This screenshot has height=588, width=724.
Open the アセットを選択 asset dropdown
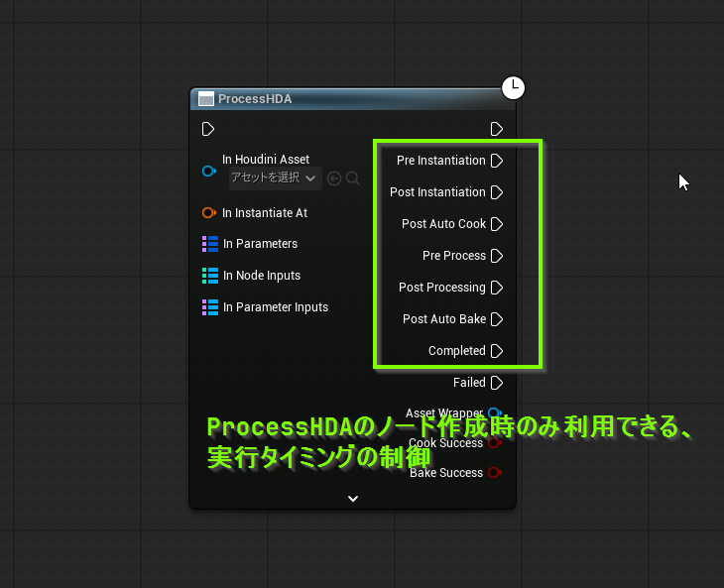coord(275,178)
